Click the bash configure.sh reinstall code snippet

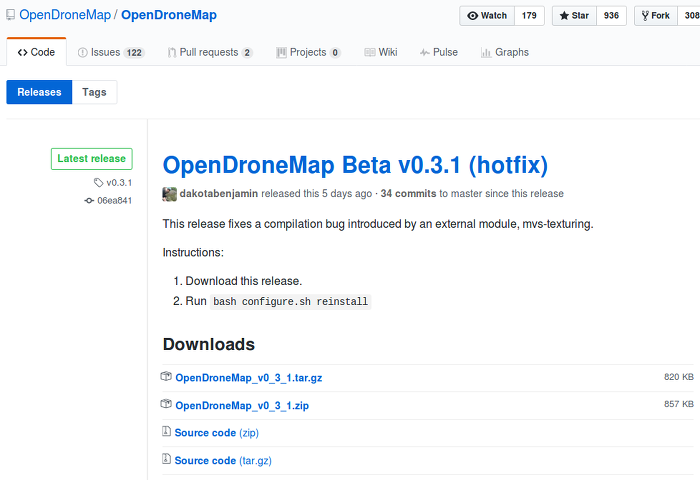click(x=291, y=301)
